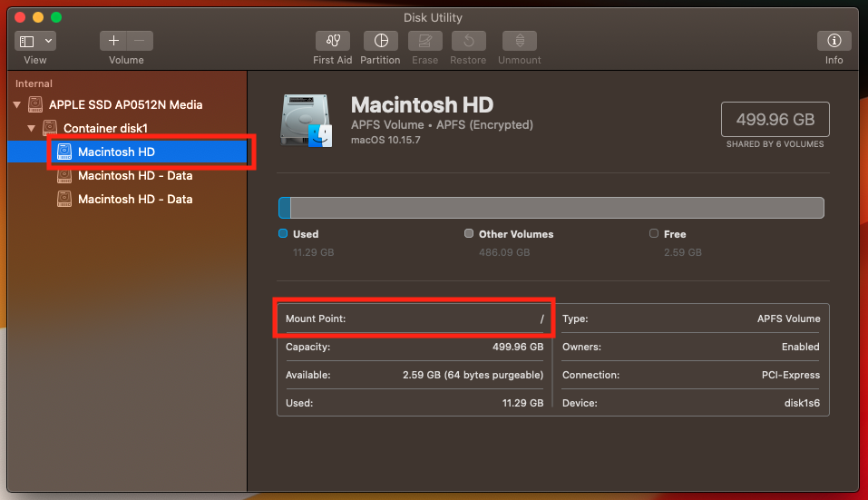The height and width of the screenshot is (500, 868).
Task: Click the Available 2.59 GB value
Action: (x=473, y=375)
